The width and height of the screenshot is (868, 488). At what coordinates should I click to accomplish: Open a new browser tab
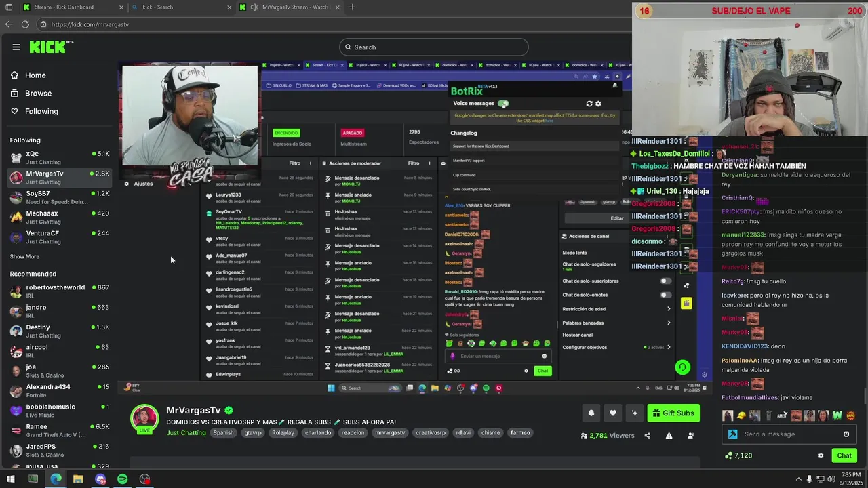tap(352, 7)
